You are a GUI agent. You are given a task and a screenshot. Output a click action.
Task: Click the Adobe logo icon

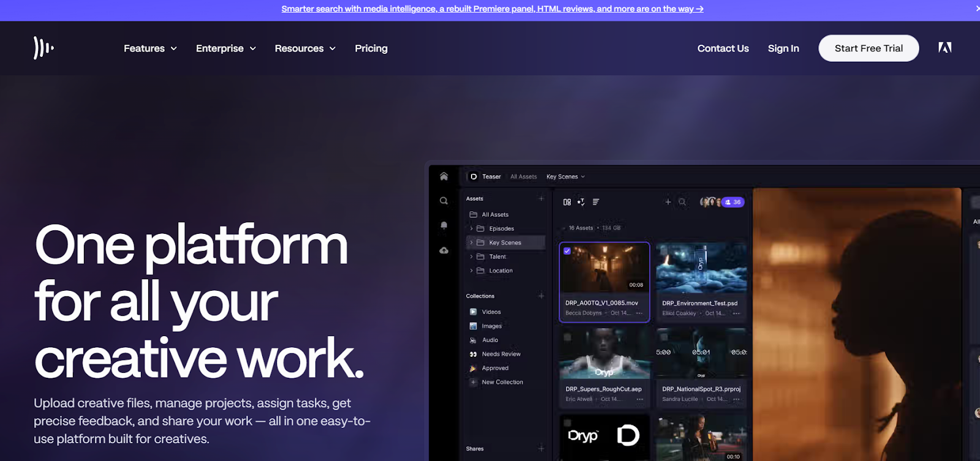944,48
